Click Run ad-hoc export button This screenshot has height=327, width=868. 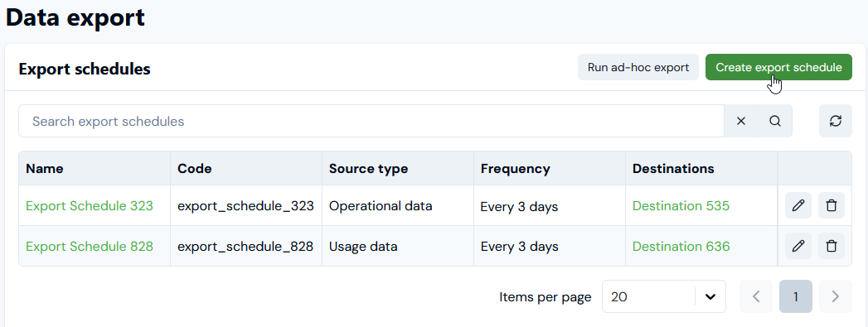pos(638,67)
